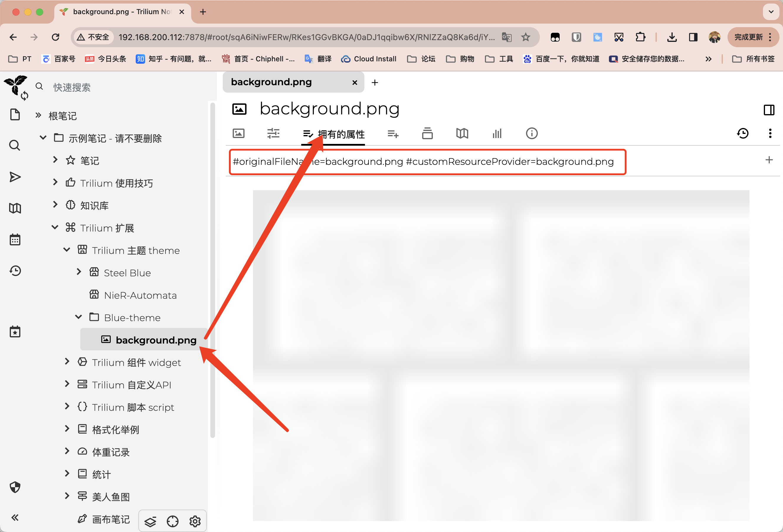This screenshot has height=532, width=783.
Task: Open the calendar icon in left sidebar
Action: 15,240
